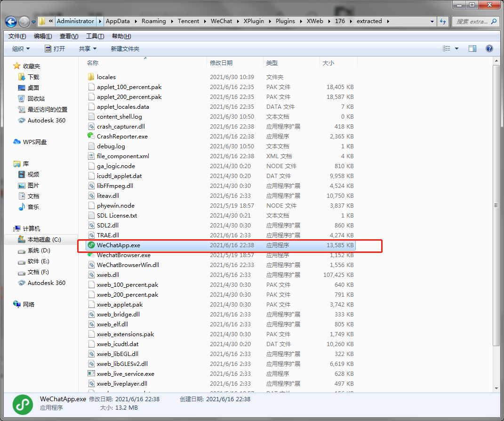
Task: Select xweb_libGLESv2.dll file name
Action: click(122, 364)
